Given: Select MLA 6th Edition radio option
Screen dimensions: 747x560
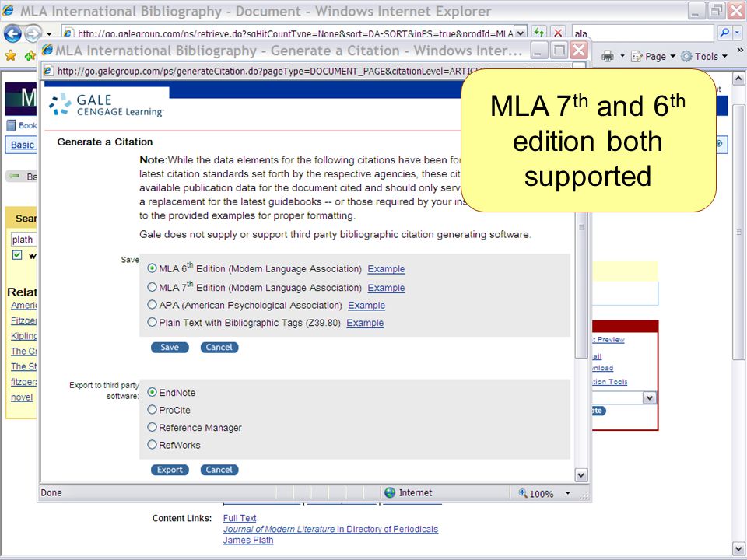Looking at the screenshot, I should (x=152, y=268).
